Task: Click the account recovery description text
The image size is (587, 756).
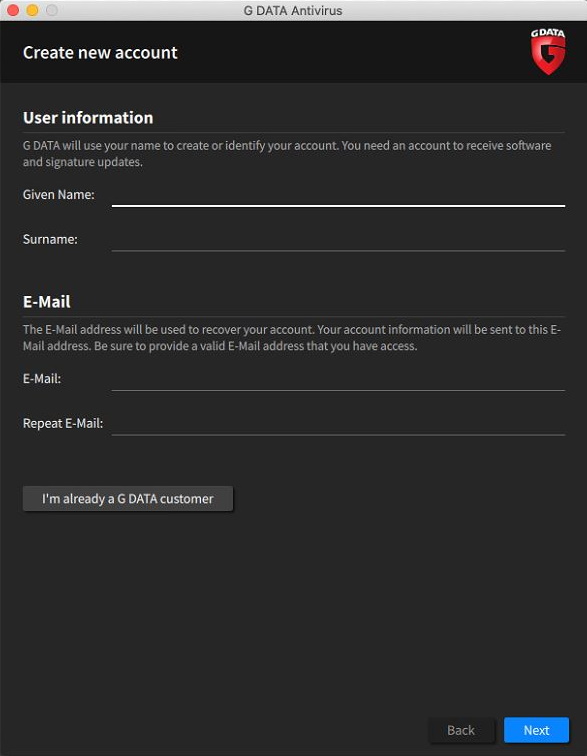Action: [292, 338]
